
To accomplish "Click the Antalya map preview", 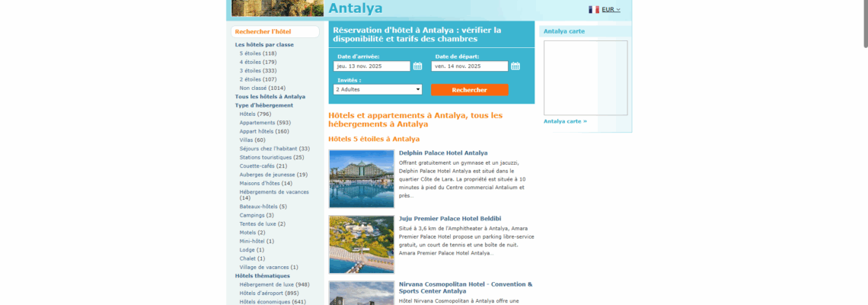I will point(586,78).
